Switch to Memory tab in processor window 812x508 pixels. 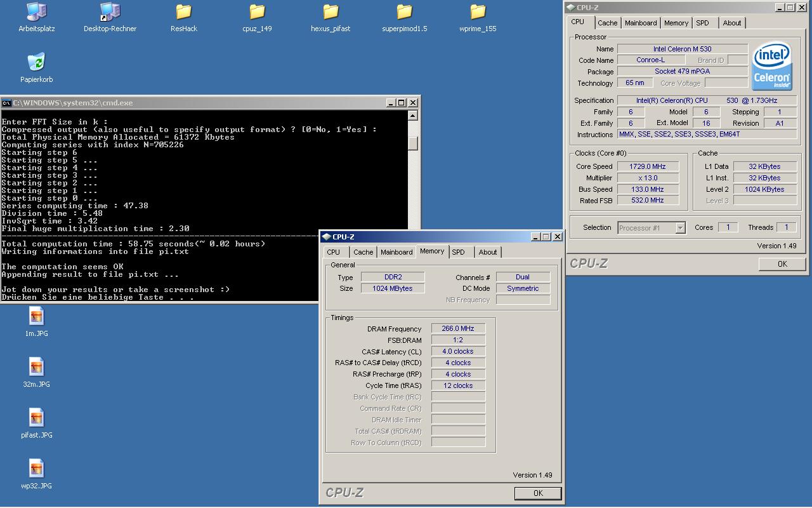coord(676,23)
